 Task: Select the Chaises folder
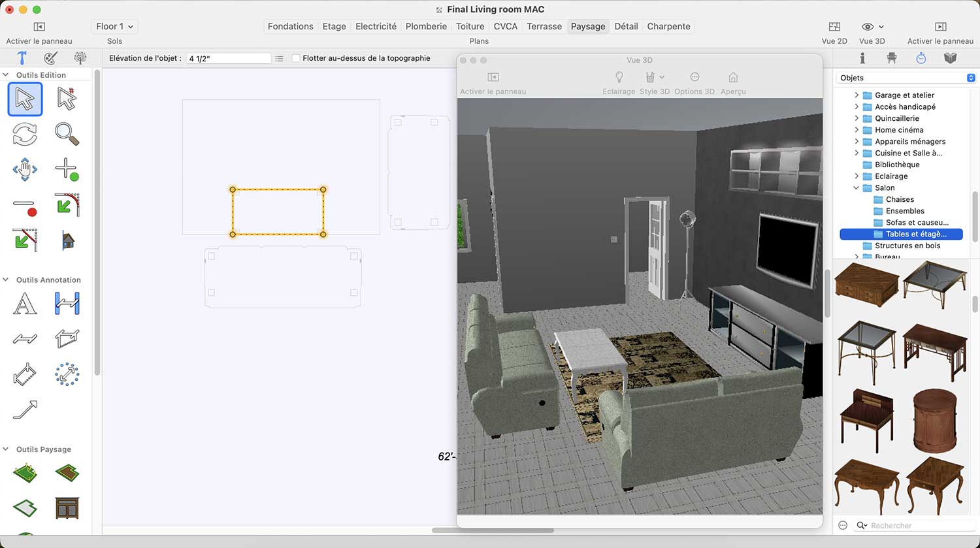tap(901, 199)
